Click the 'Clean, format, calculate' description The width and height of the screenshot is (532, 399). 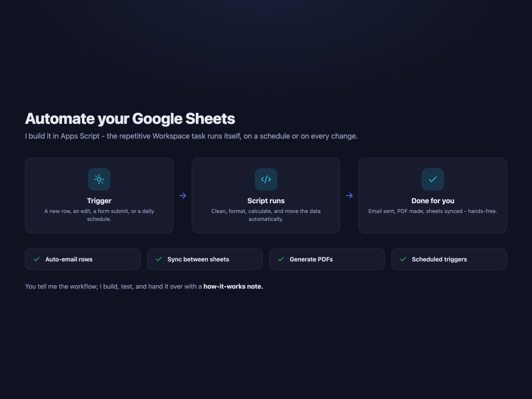coord(266,215)
